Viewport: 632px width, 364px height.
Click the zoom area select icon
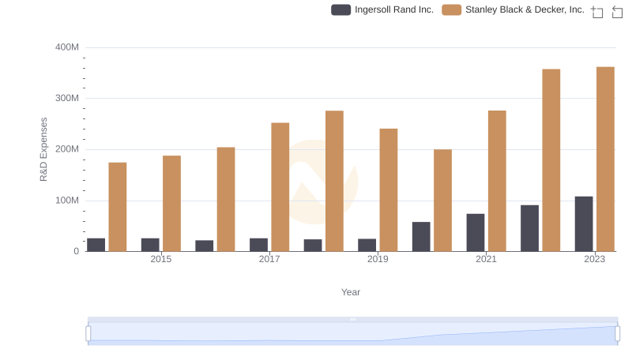click(597, 12)
